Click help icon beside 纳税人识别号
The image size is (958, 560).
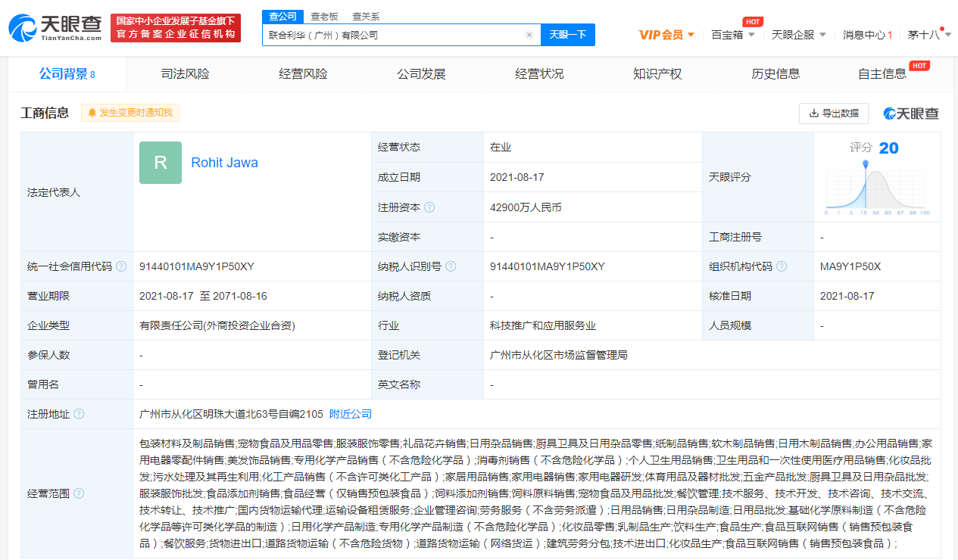pyautogui.click(x=451, y=266)
